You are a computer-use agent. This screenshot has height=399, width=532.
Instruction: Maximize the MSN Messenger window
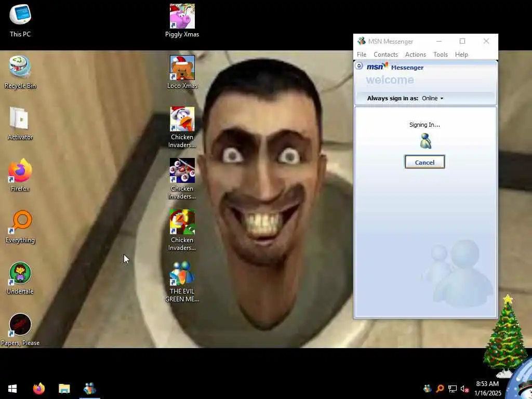coord(462,41)
